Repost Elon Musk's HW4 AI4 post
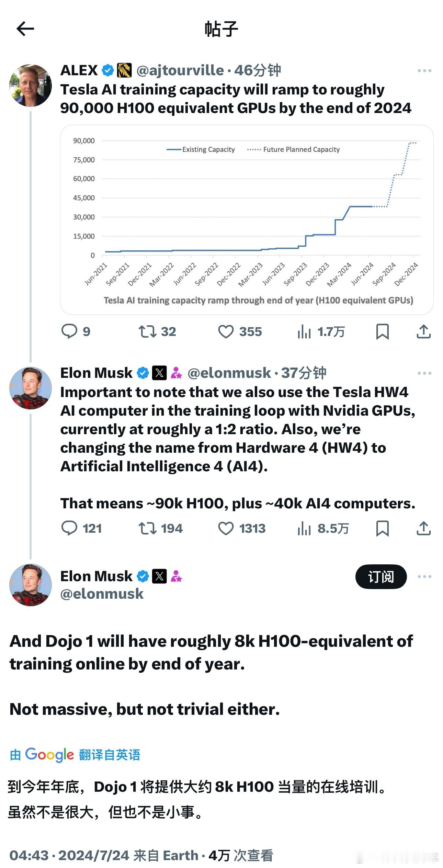Screen dimensions: 443x868 (x=147, y=528)
